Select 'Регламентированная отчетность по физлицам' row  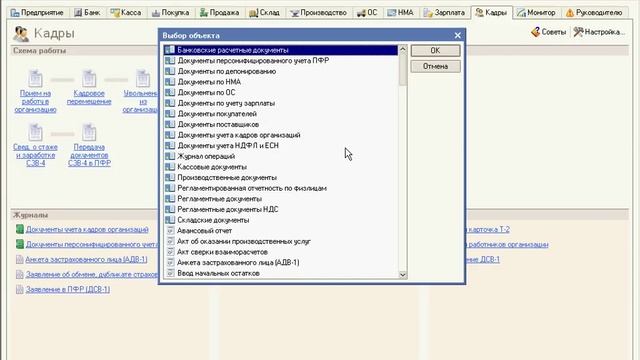(x=281, y=188)
